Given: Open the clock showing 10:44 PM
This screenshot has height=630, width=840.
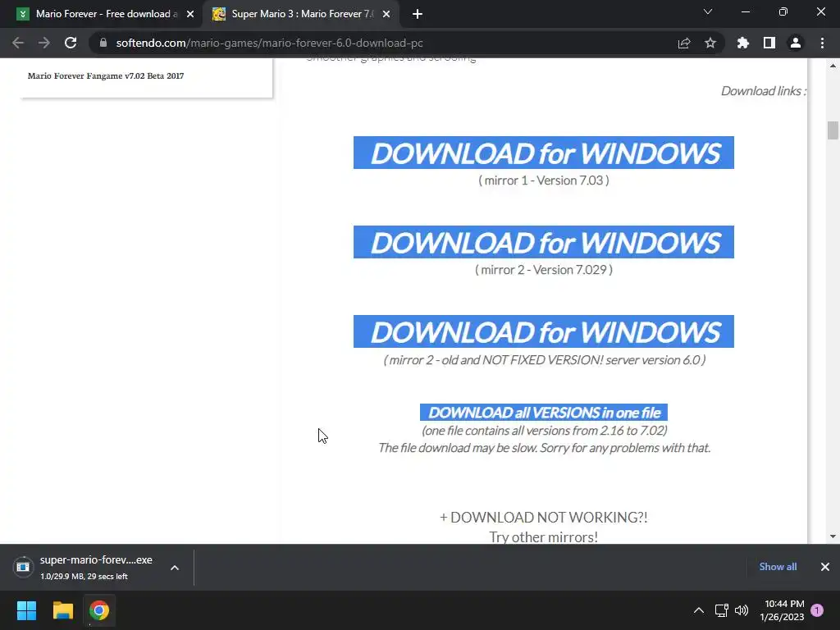Looking at the screenshot, I should [x=782, y=610].
